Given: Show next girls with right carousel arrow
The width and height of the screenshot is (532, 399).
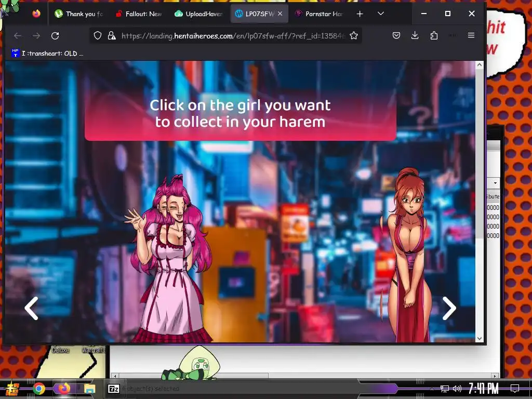Looking at the screenshot, I should coord(449,309).
